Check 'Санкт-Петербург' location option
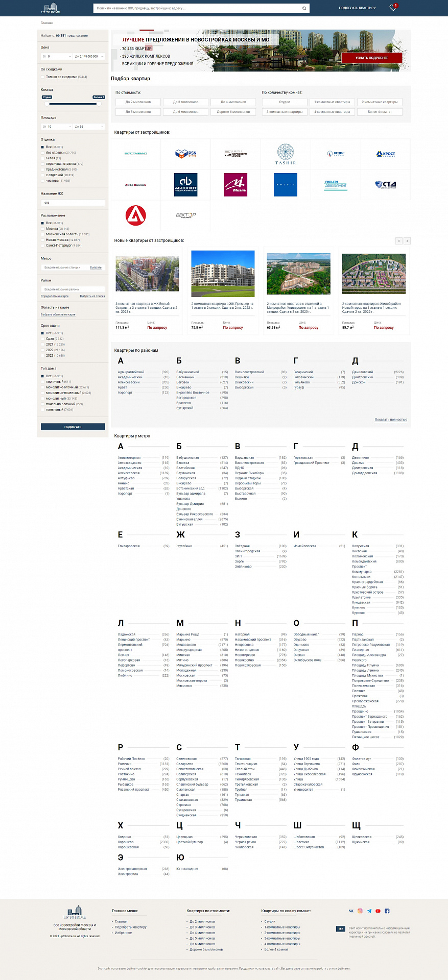The width and height of the screenshot is (448, 980). click(43, 246)
